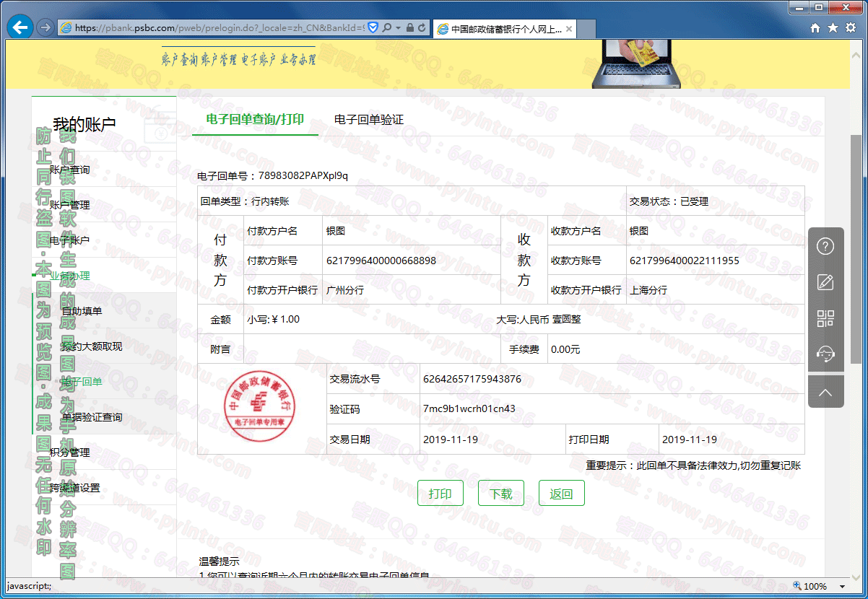This screenshot has width=868, height=599.
Task: Select 电子回单 submenu item
Action: (x=82, y=382)
